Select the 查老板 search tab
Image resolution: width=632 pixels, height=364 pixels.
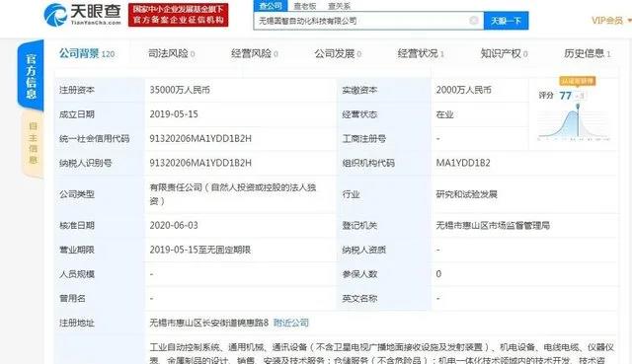(x=305, y=6)
